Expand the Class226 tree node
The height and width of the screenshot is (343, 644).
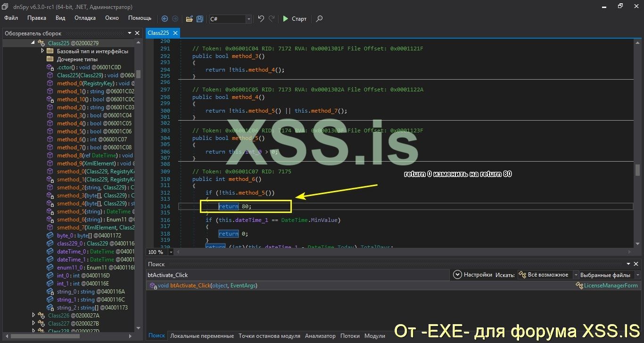(33, 315)
